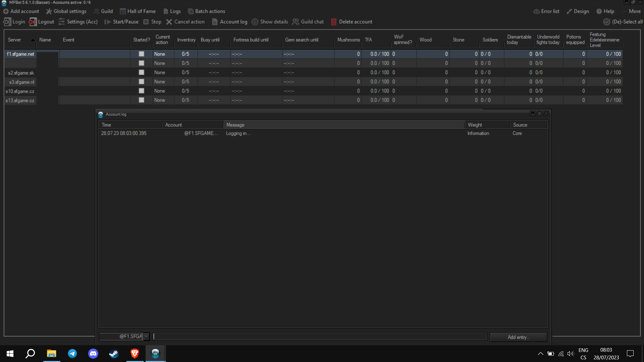Open the Guild menu icon
Image resolution: width=644 pixels, height=362 pixels.
coord(97,11)
